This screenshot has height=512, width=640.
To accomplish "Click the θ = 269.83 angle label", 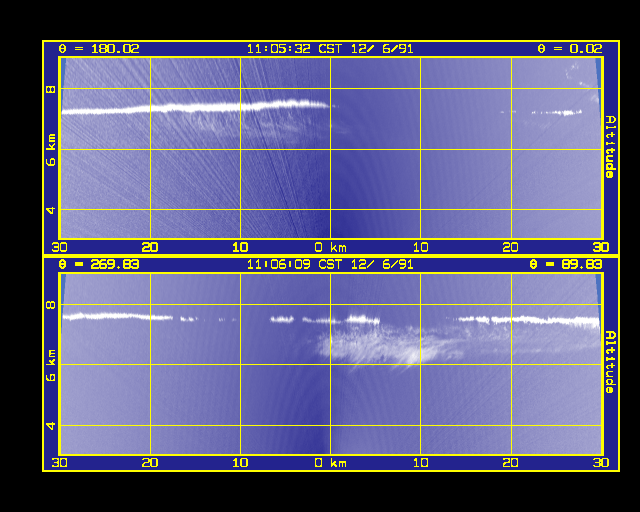I will pos(99,264).
